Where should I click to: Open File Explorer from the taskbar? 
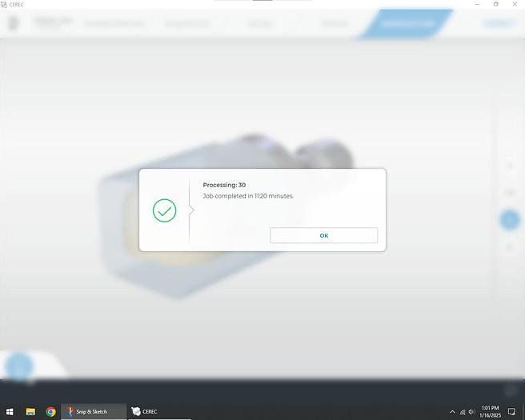pos(30,411)
